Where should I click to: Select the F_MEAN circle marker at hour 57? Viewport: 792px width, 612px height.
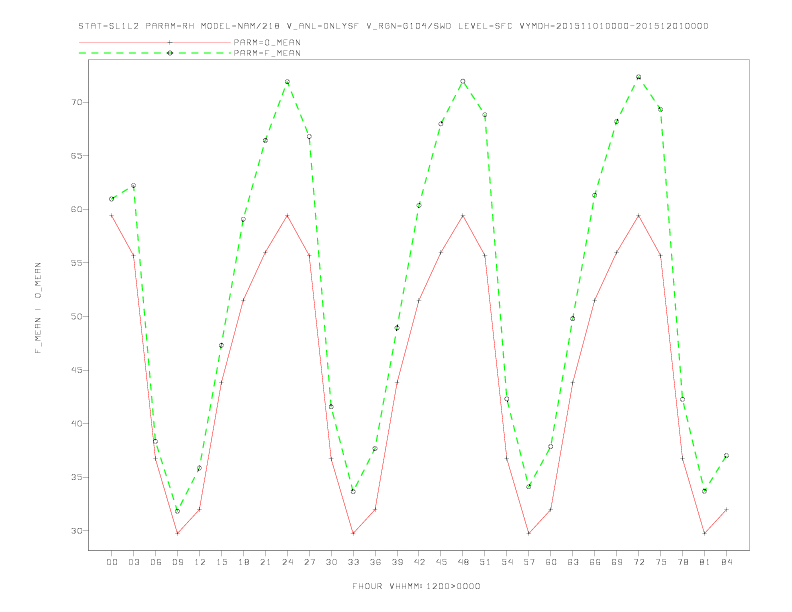pyautogui.click(x=529, y=487)
